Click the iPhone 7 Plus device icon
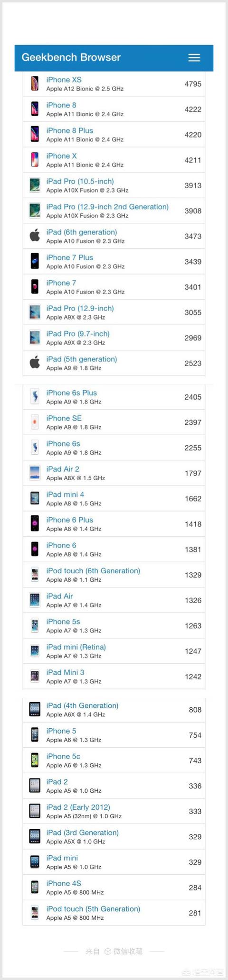This screenshot has height=980, width=228. (x=35, y=261)
